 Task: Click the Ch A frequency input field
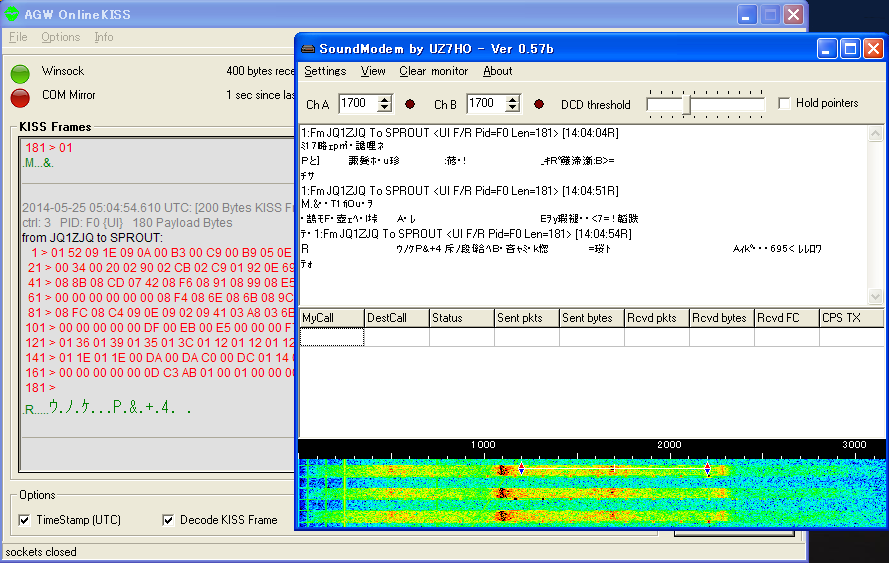point(359,103)
